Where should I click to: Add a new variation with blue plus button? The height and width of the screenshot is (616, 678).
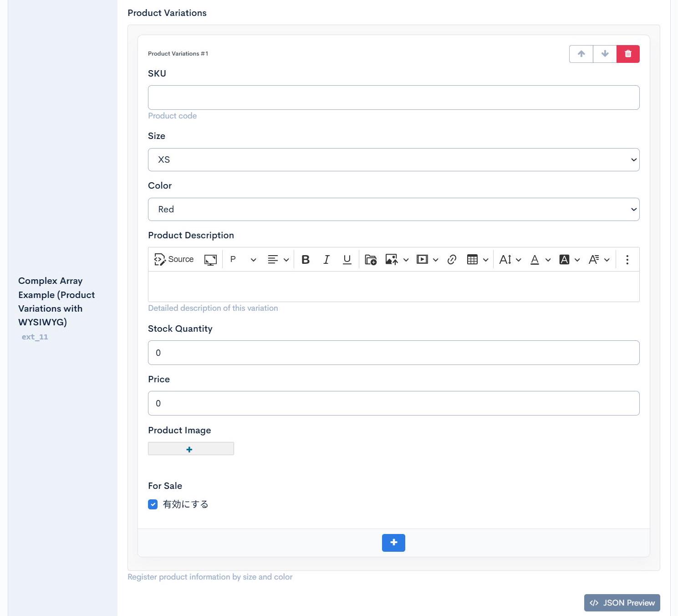[393, 543]
